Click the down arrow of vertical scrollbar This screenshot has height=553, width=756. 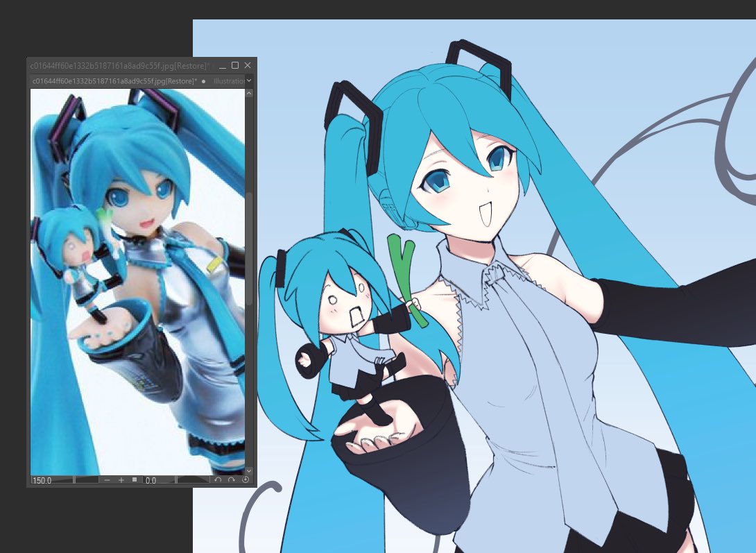coord(249,470)
